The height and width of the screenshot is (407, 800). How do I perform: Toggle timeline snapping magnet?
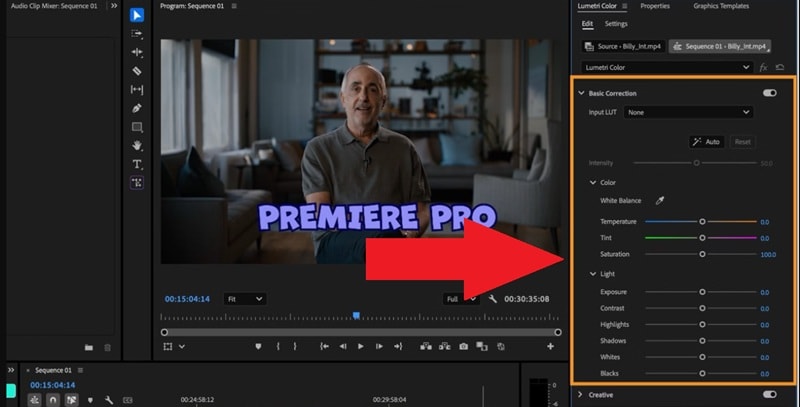click(53, 400)
